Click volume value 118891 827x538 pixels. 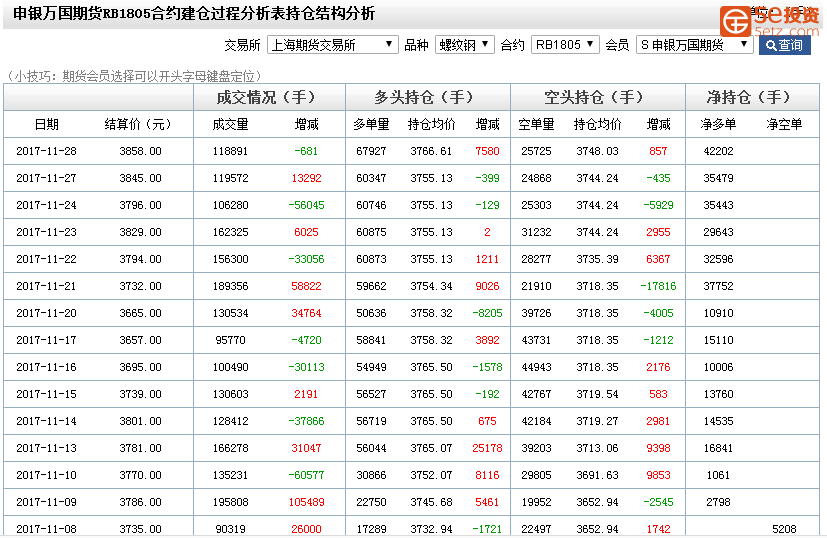[230, 151]
